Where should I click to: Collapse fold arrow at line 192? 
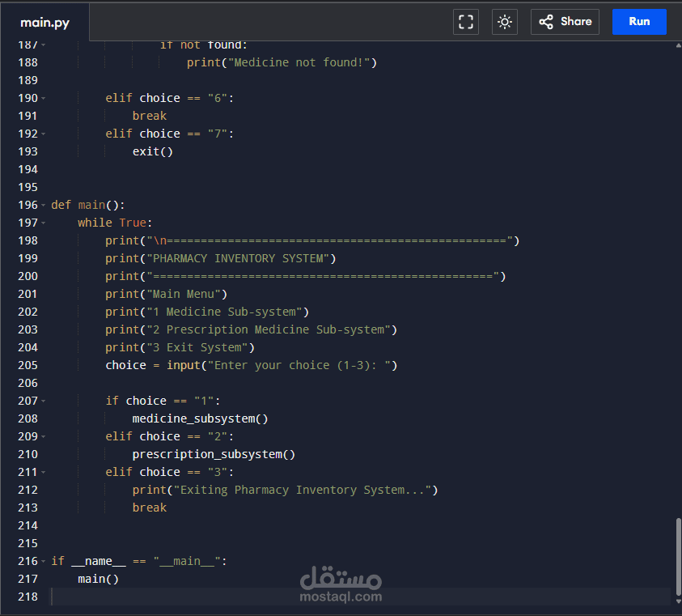(43, 134)
